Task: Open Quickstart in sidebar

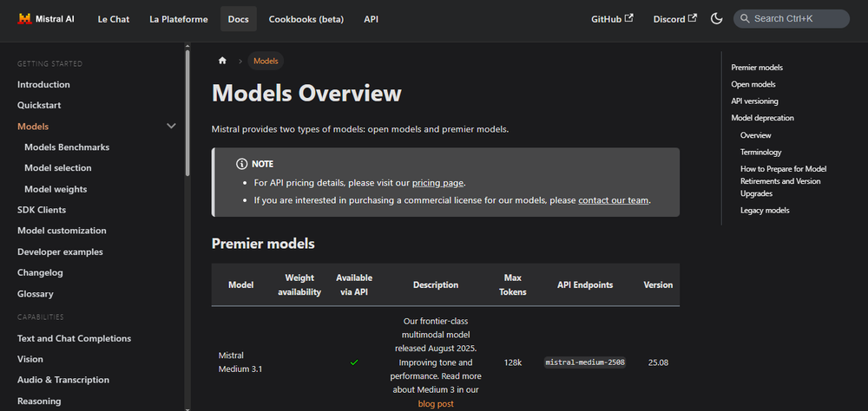Action: (39, 105)
